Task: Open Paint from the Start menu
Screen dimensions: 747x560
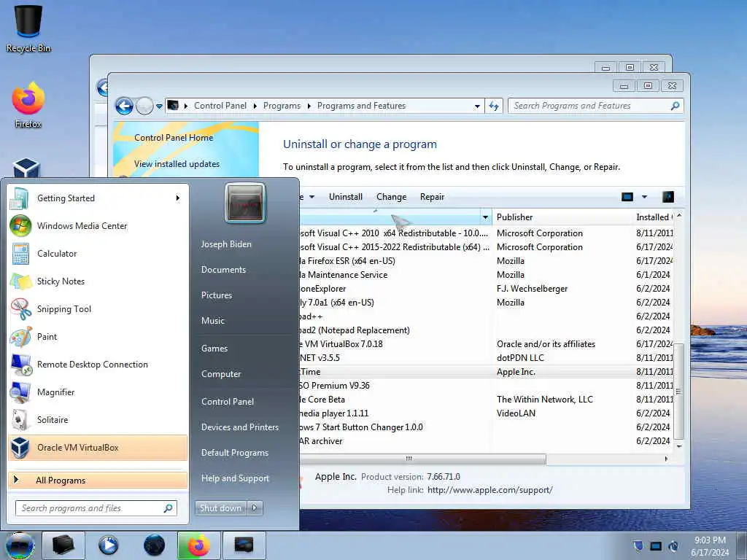Action: 98,336
